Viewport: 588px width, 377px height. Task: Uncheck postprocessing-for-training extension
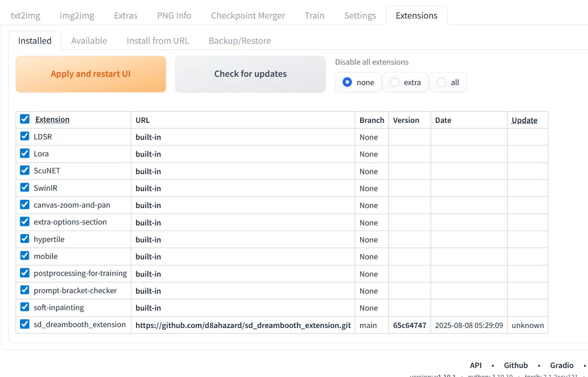(25, 273)
